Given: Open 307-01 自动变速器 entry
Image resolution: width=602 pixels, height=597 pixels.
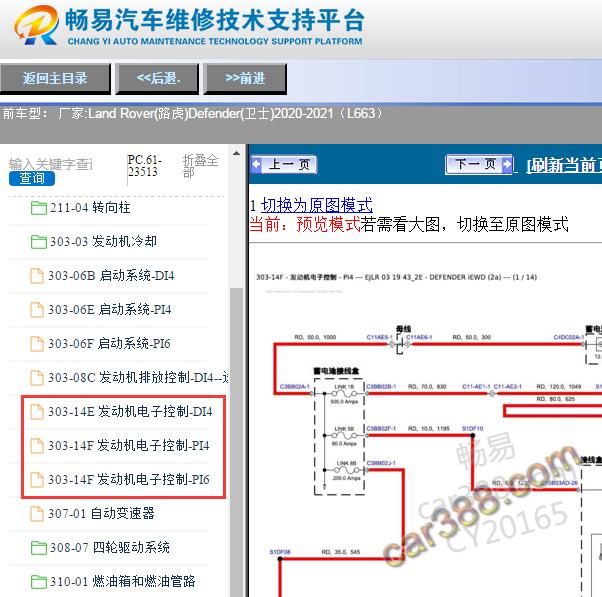Looking at the screenshot, I should tap(101, 513).
